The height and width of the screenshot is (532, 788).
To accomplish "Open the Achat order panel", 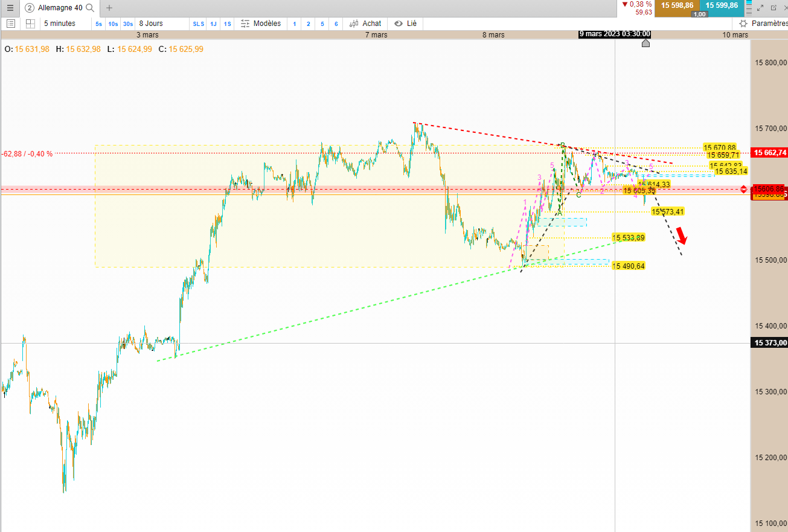I will (365, 24).
